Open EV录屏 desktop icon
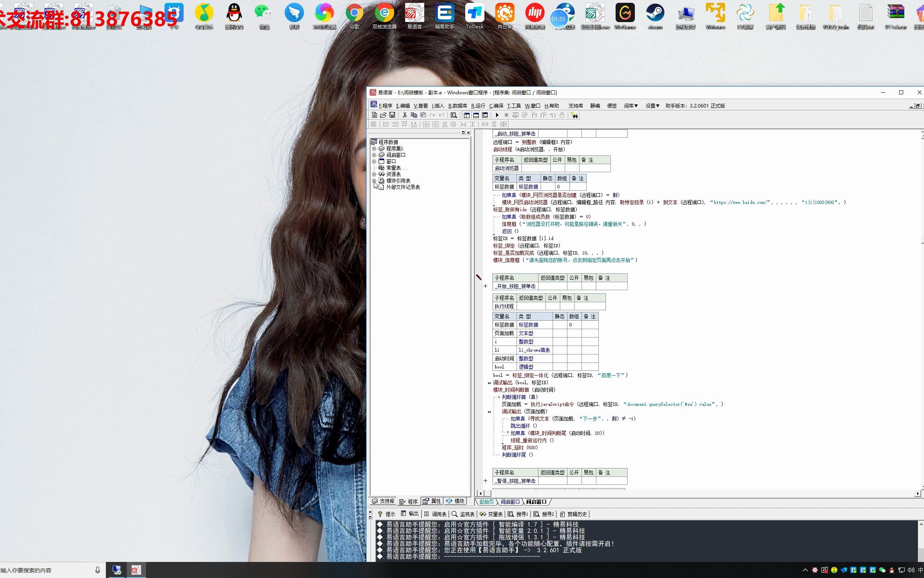Viewport: 924px width, 578px height. tap(746, 16)
